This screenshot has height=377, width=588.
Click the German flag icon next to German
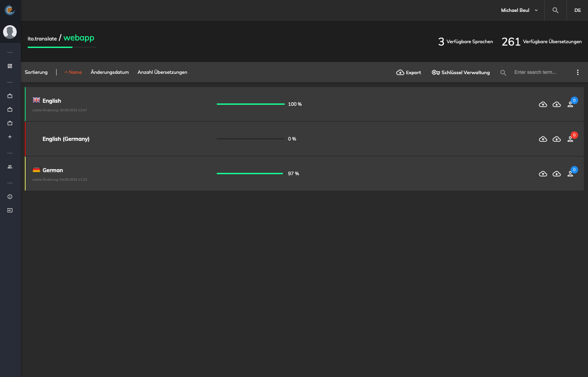point(36,169)
